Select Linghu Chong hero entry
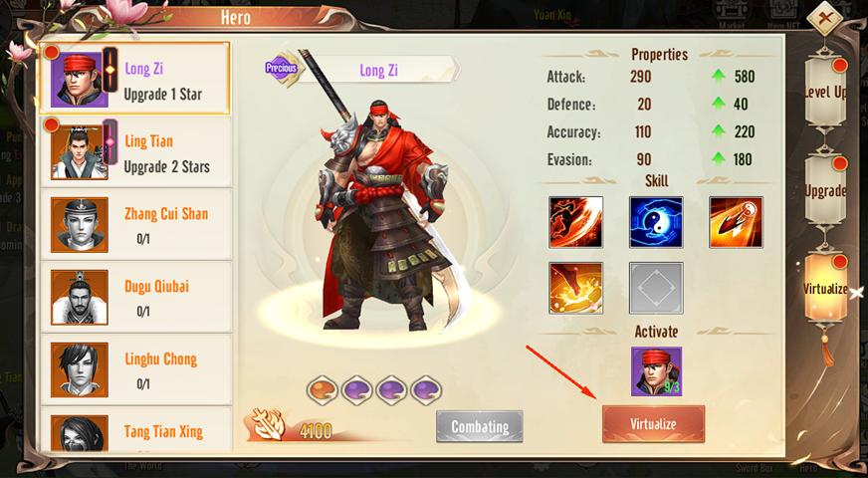 [135, 369]
